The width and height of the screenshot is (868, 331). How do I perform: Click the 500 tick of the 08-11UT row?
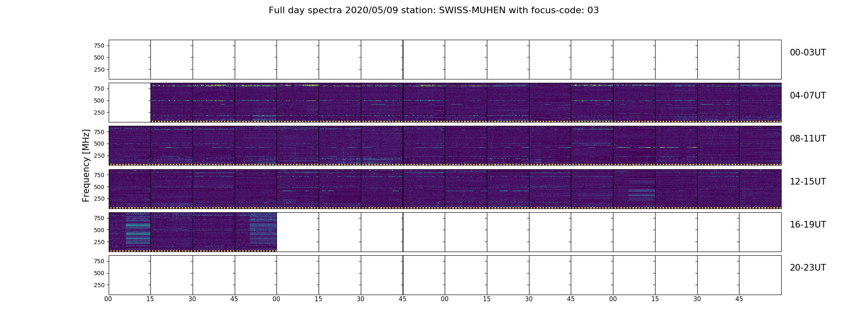[x=99, y=144]
